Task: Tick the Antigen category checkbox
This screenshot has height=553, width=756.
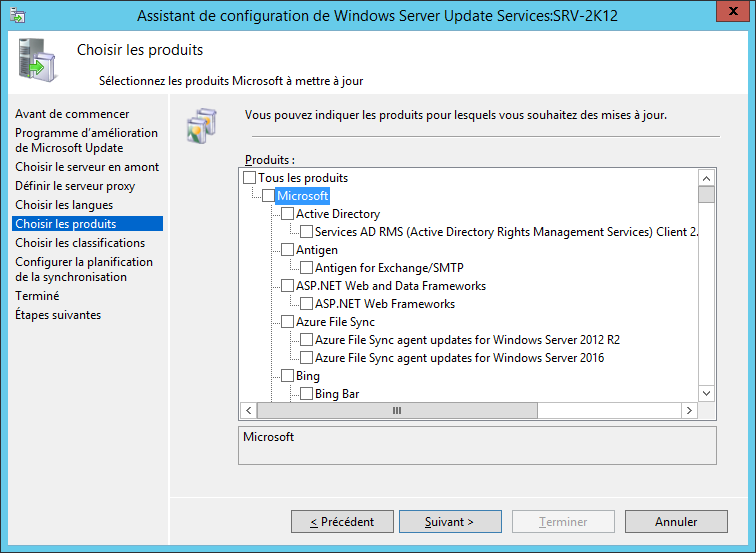Action: [x=287, y=250]
